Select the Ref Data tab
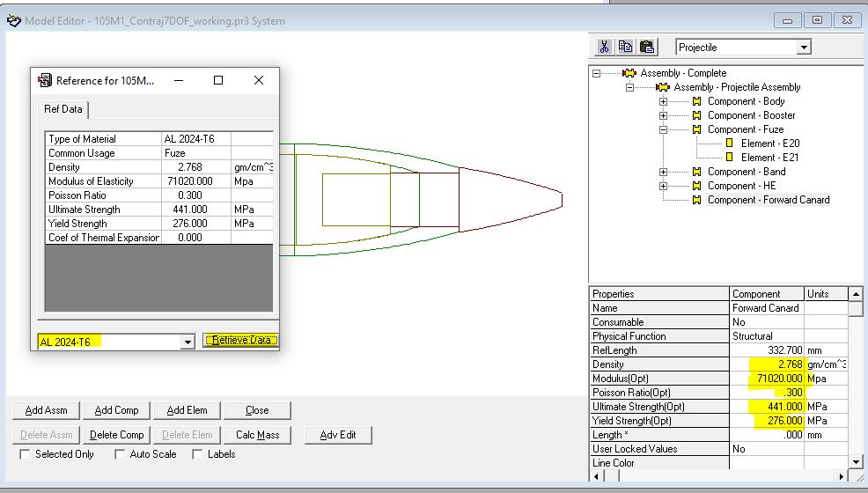Viewport: 868px width, 493px height. click(x=63, y=109)
